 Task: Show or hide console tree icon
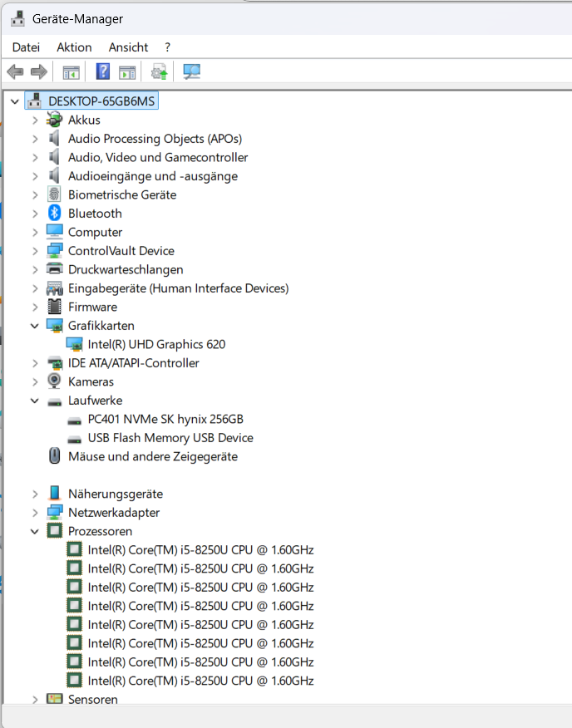(x=71, y=72)
